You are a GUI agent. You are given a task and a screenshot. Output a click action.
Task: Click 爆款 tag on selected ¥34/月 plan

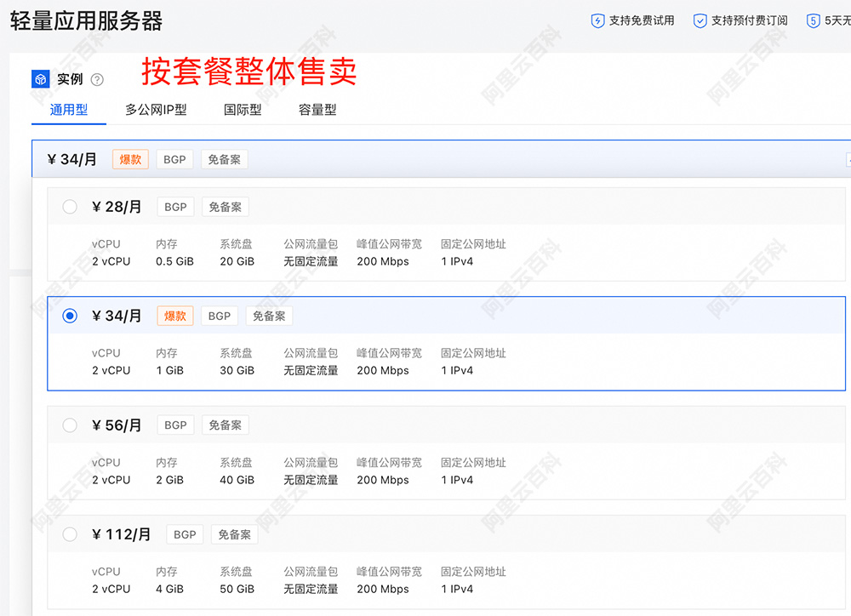tap(175, 316)
